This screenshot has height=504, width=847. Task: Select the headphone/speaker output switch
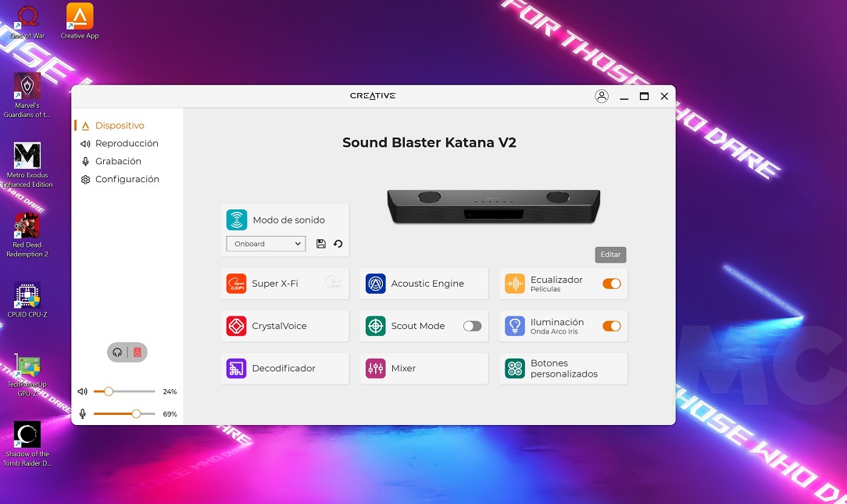point(127,352)
